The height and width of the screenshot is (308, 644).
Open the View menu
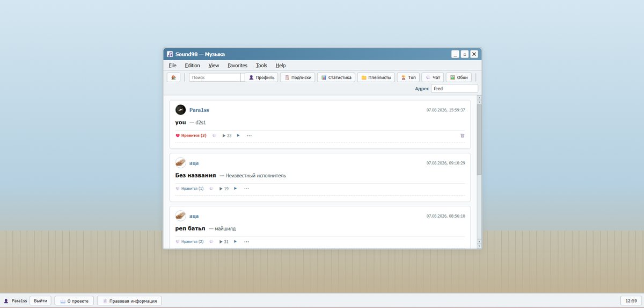(214, 66)
